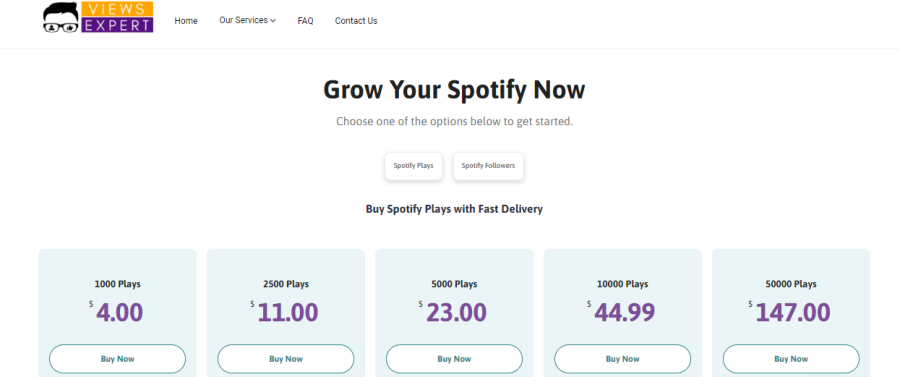
Task: Open the Home menu link
Action: point(186,21)
